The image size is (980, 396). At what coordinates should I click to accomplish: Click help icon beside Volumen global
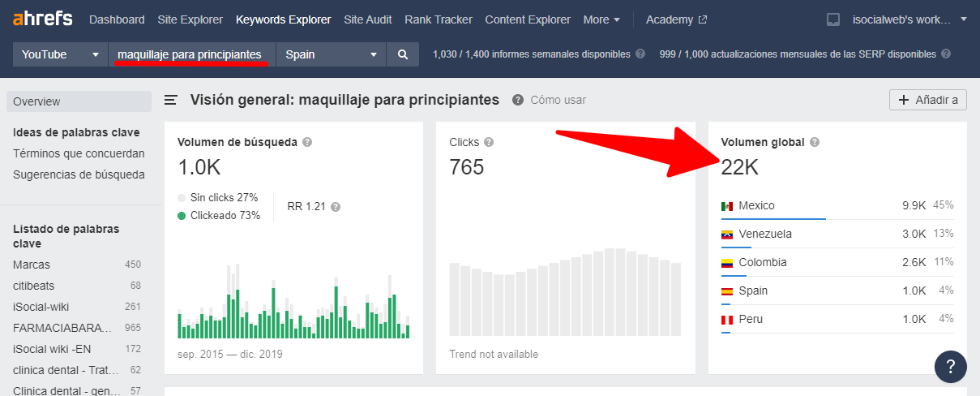point(815,142)
